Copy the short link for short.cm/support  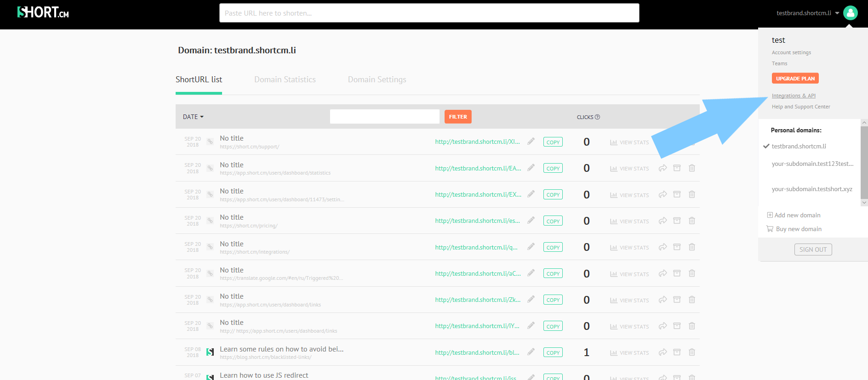[x=553, y=142]
